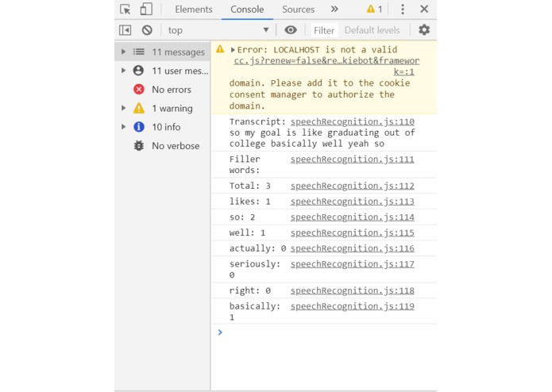This screenshot has height=392, width=552.
Task: Expand the 11 messages group arrow
Action: point(123,52)
